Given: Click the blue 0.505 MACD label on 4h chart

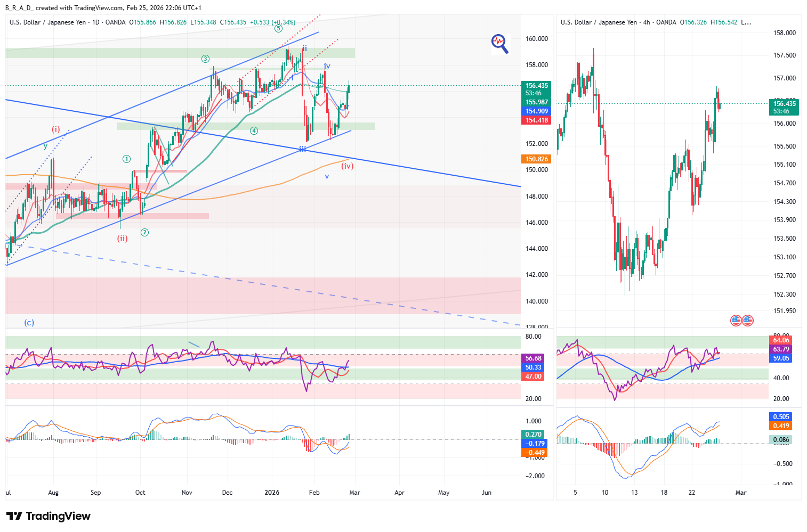Looking at the screenshot, I should click(781, 417).
